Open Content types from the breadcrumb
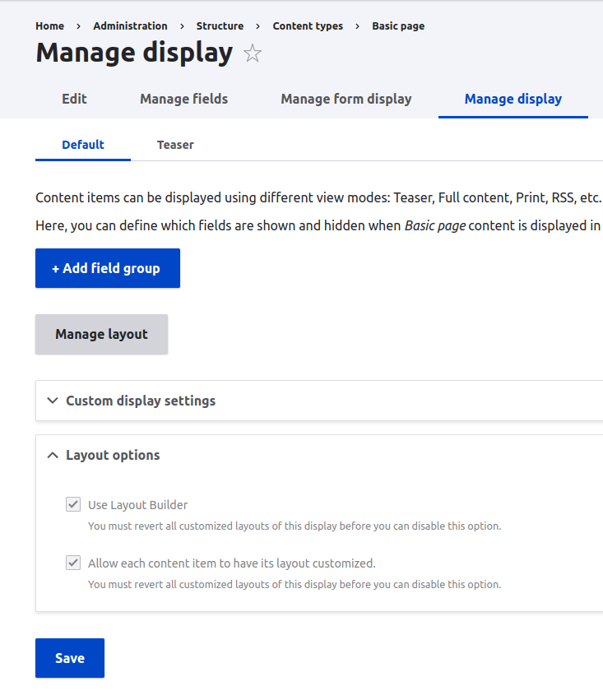The image size is (603, 700). [x=308, y=25]
